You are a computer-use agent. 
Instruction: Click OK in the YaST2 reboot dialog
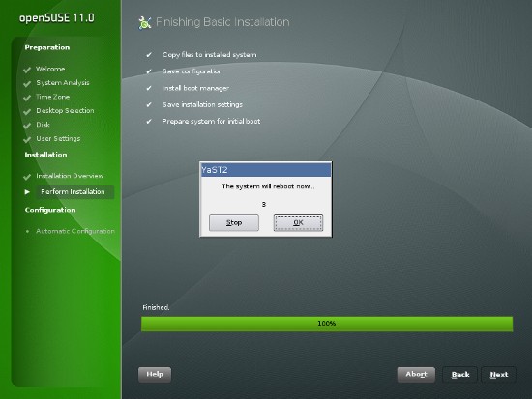tap(298, 223)
